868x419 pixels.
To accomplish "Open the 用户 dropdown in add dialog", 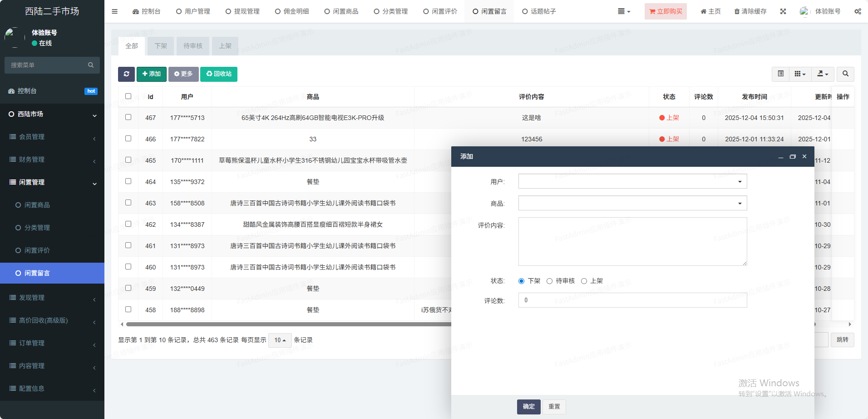I will pos(632,181).
